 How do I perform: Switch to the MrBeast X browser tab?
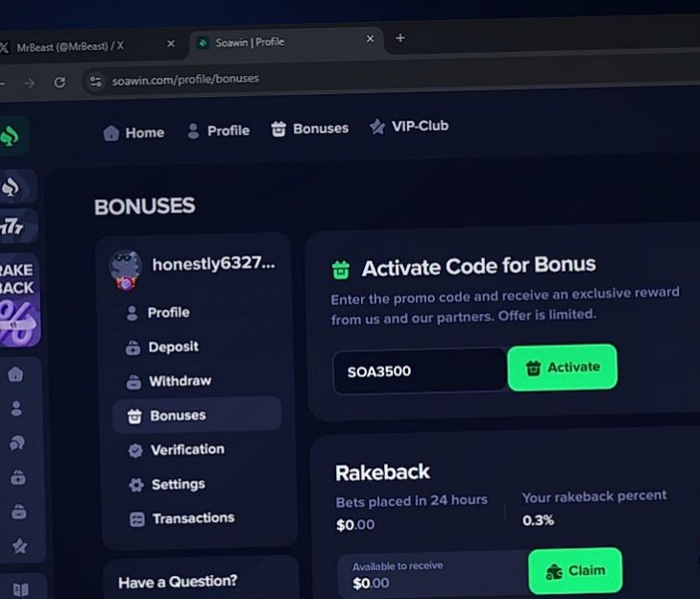click(x=72, y=45)
